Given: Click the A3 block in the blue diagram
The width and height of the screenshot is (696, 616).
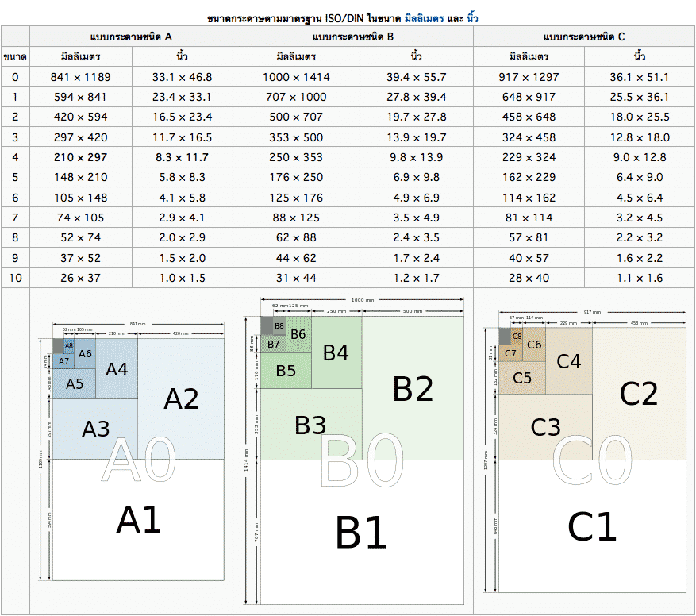Looking at the screenshot, I should (95, 429).
